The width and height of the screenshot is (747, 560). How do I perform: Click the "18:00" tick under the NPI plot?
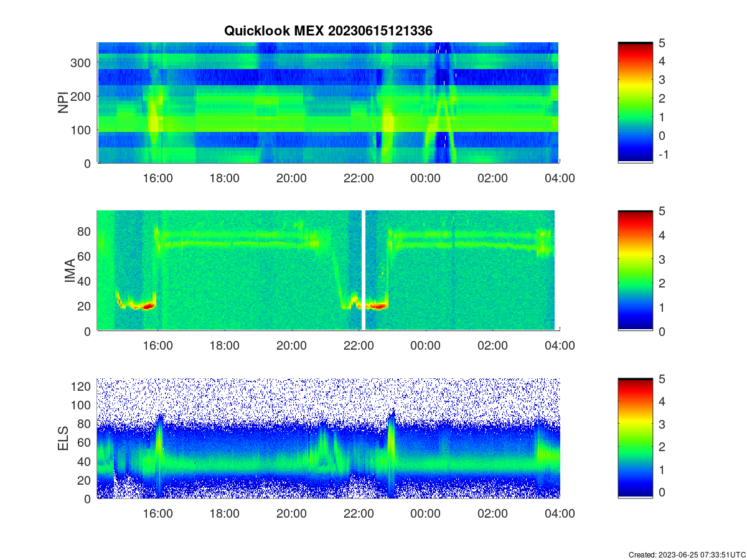coord(225,179)
